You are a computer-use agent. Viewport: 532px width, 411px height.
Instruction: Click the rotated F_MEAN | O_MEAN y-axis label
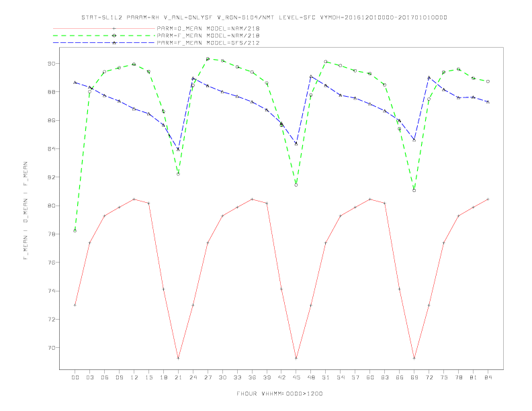point(26,211)
